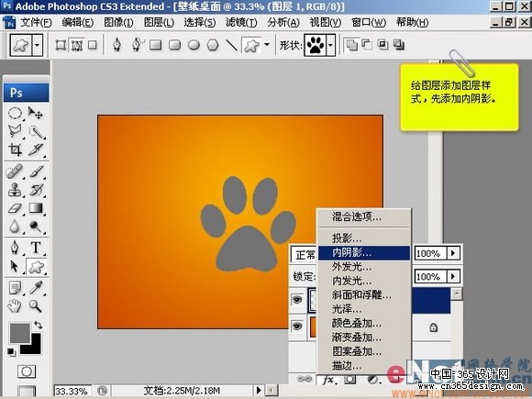Viewport: 532px width, 399px height.
Task: Open the 滤镜 menu in menu bar
Action: pyautogui.click(x=241, y=23)
